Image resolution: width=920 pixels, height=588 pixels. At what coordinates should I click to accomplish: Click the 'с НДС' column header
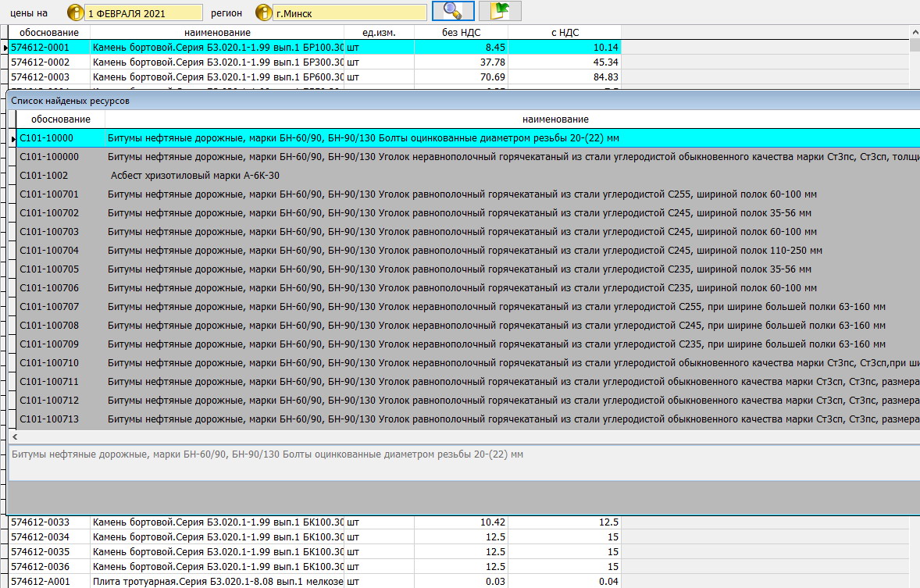(565, 32)
